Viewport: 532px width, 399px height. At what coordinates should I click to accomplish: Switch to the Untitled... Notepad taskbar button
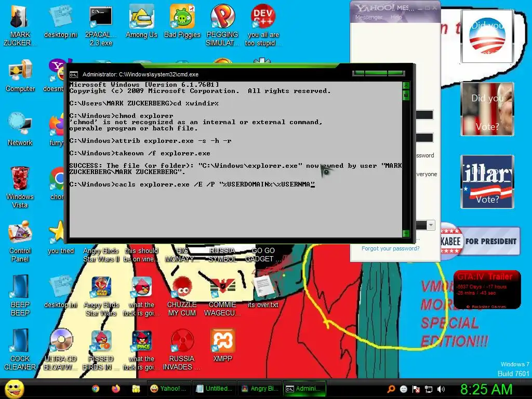[x=215, y=389]
